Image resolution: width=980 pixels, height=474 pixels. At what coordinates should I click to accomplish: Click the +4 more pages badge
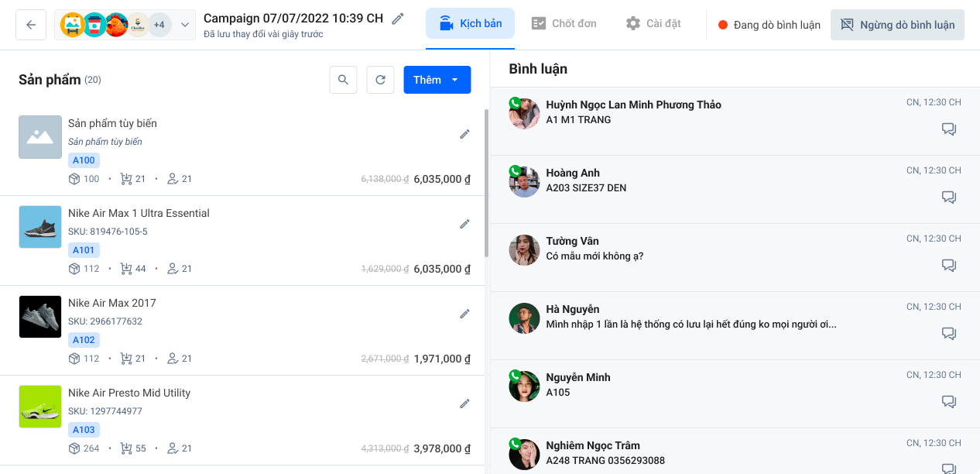(x=159, y=25)
